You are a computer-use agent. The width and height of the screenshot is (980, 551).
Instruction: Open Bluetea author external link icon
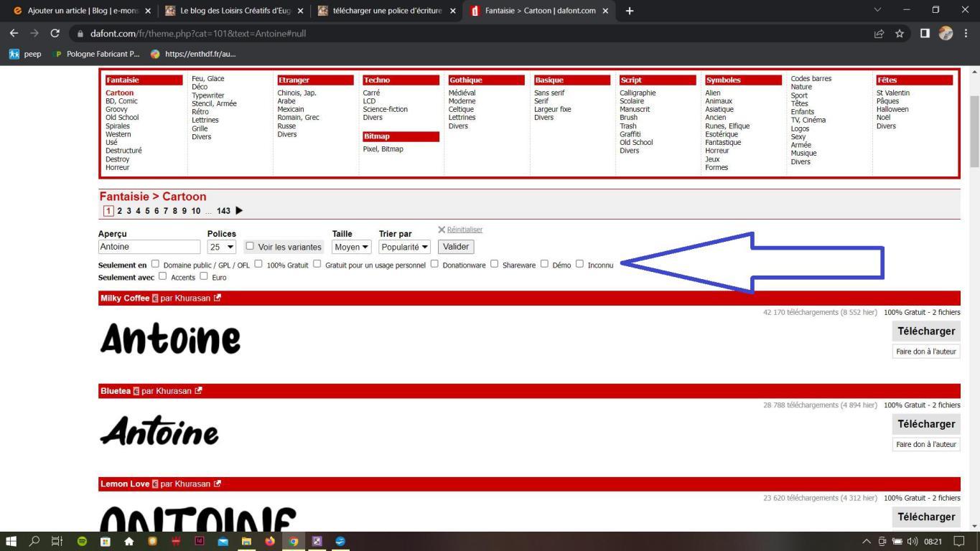[x=198, y=391]
